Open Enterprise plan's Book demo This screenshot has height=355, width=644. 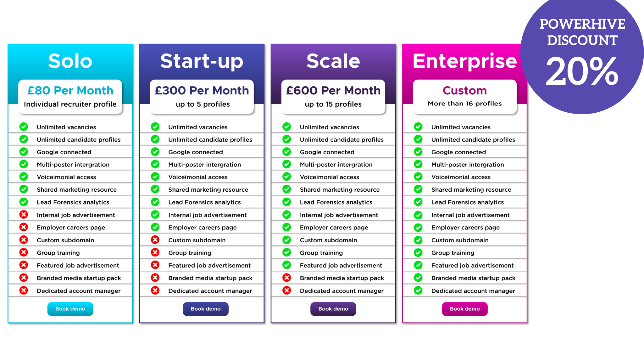pyautogui.click(x=464, y=309)
